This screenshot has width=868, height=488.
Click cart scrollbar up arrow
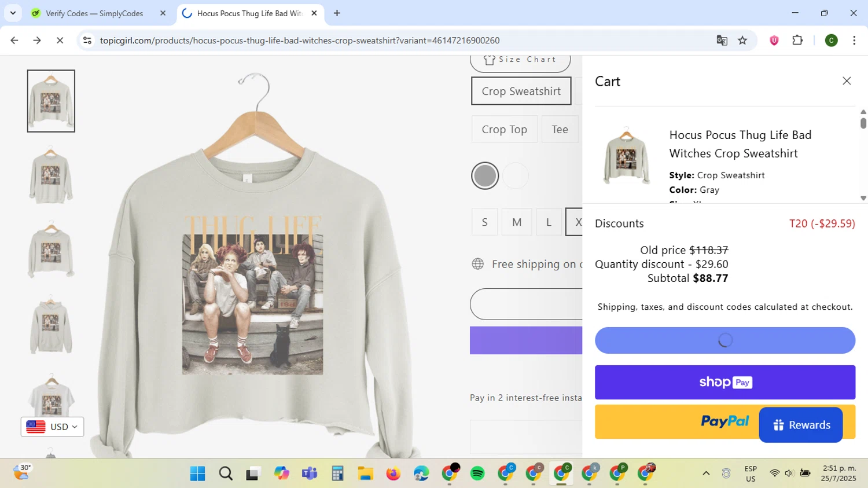coord(863,112)
